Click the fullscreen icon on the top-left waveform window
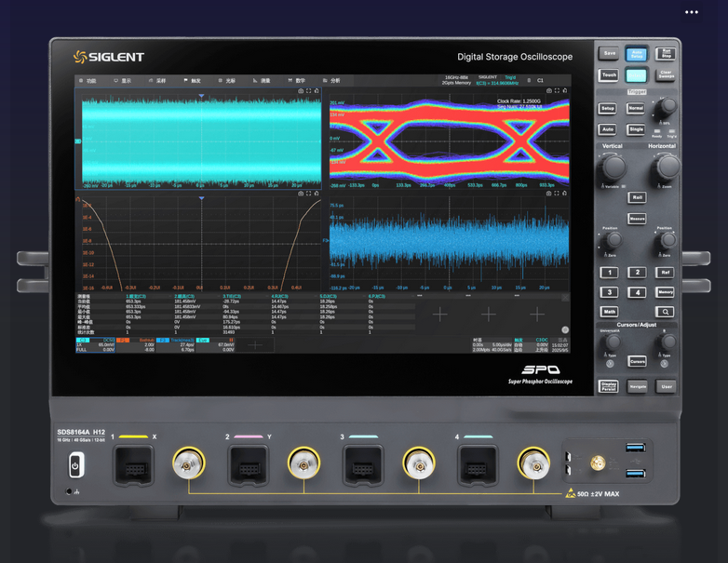The height and width of the screenshot is (563, 728). [x=309, y=91]
